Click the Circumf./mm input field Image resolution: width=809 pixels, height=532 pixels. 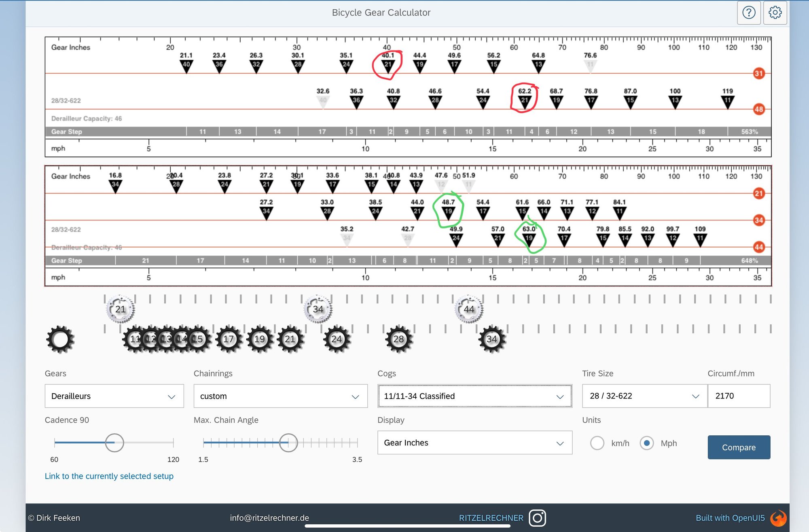738,396
